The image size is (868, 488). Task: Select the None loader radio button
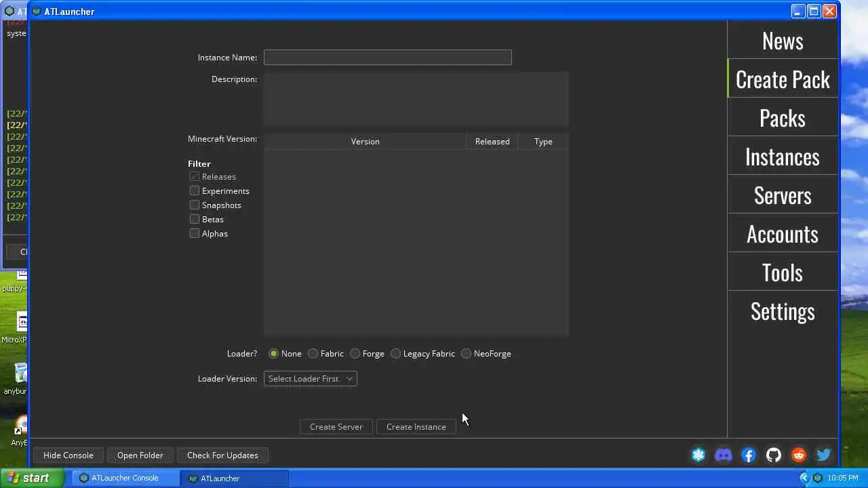[273, 354]
